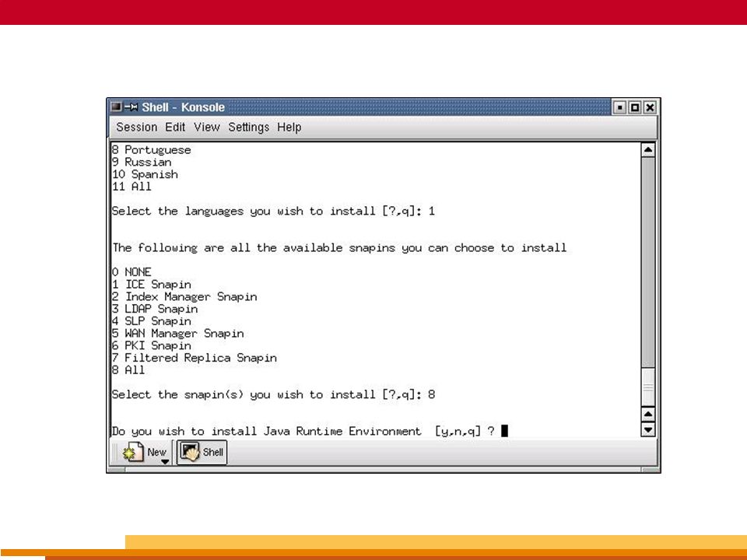Open the Edit menu

(175, 127)
